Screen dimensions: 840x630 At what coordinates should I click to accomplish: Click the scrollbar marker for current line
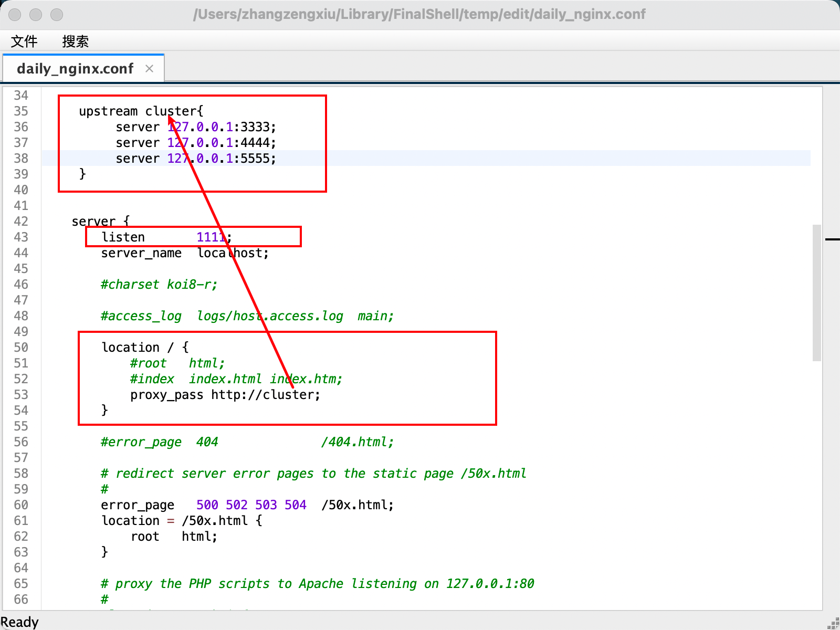pyautogui.click(x=833, y=239)
